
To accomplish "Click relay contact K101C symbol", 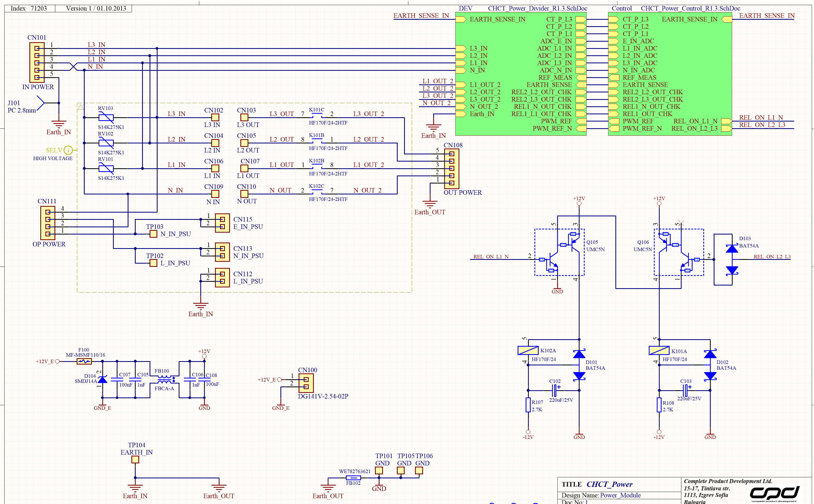I will [x=316, y=115].
